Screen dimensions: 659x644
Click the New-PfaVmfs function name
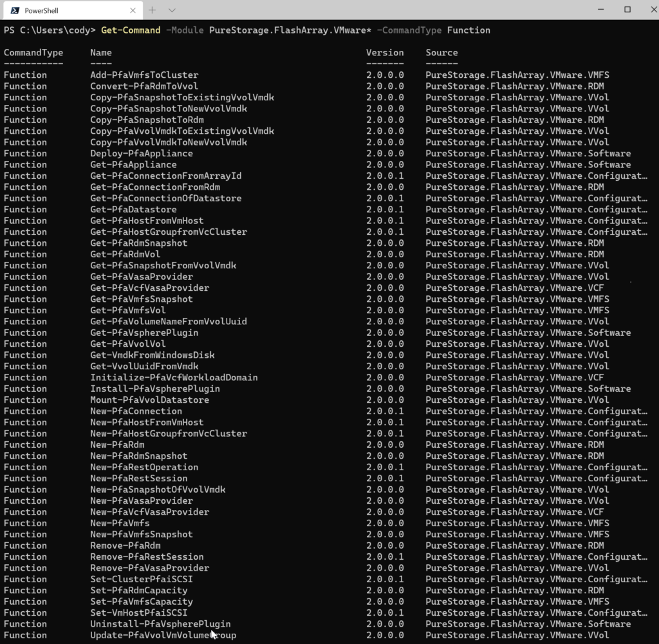(120, 523)
